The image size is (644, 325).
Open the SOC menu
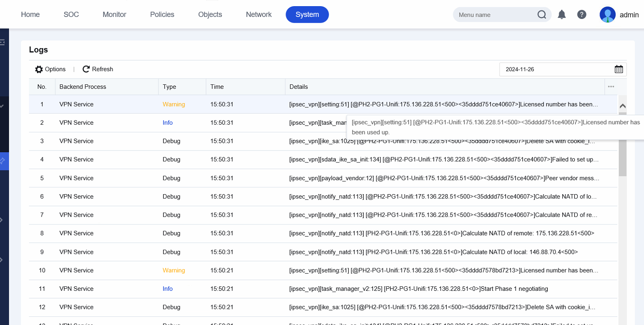click(x=71, y=14)
